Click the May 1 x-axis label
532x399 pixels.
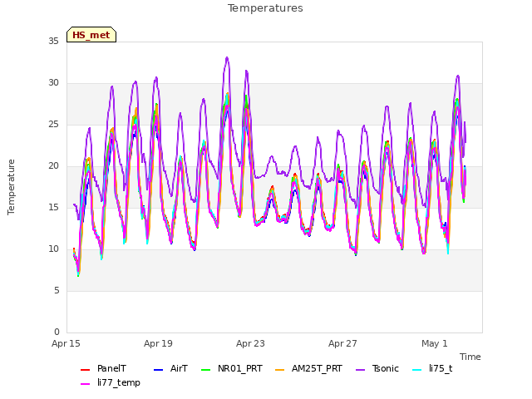point(435,343)
